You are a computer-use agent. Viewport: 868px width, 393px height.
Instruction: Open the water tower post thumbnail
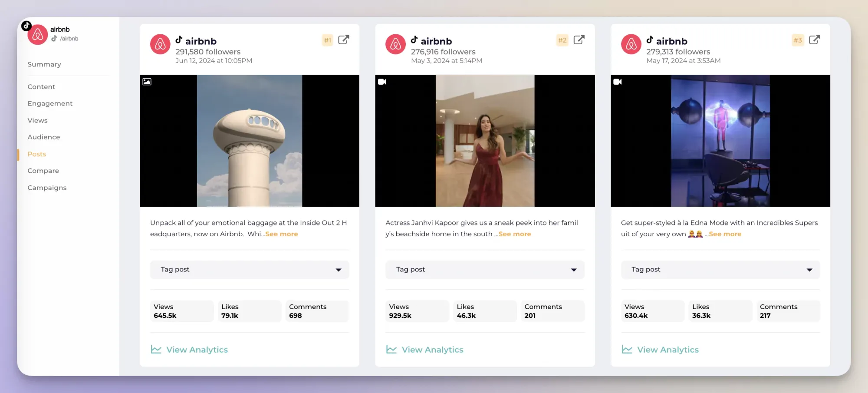250,141
